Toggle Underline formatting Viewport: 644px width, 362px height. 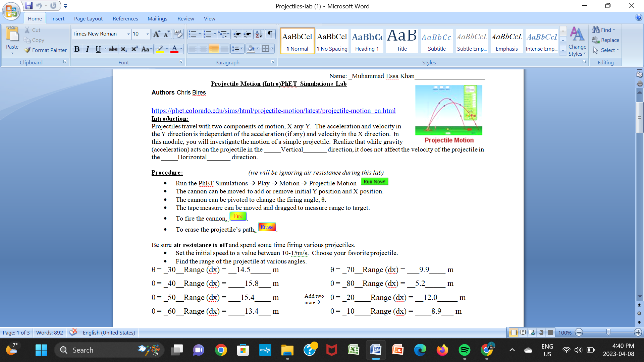point(98,49)
